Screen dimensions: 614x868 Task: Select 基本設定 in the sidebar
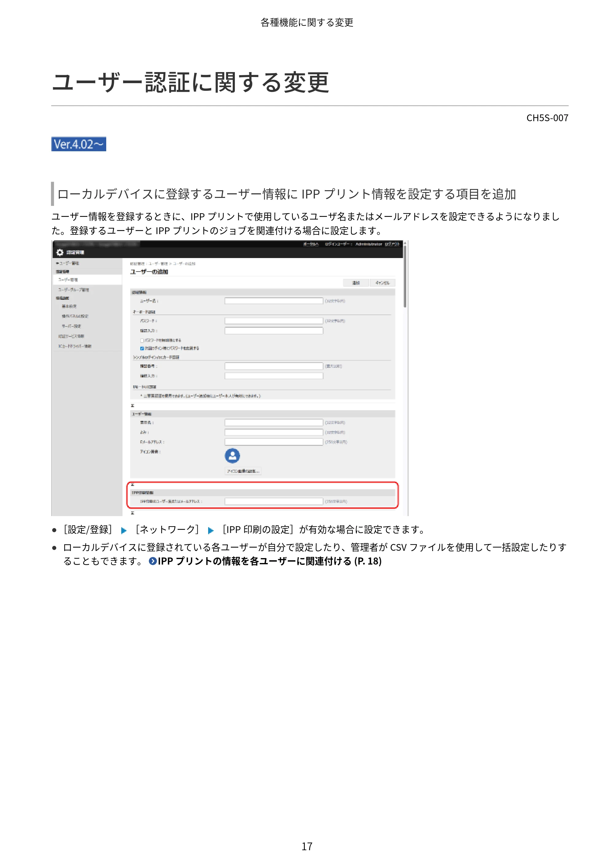69,306
